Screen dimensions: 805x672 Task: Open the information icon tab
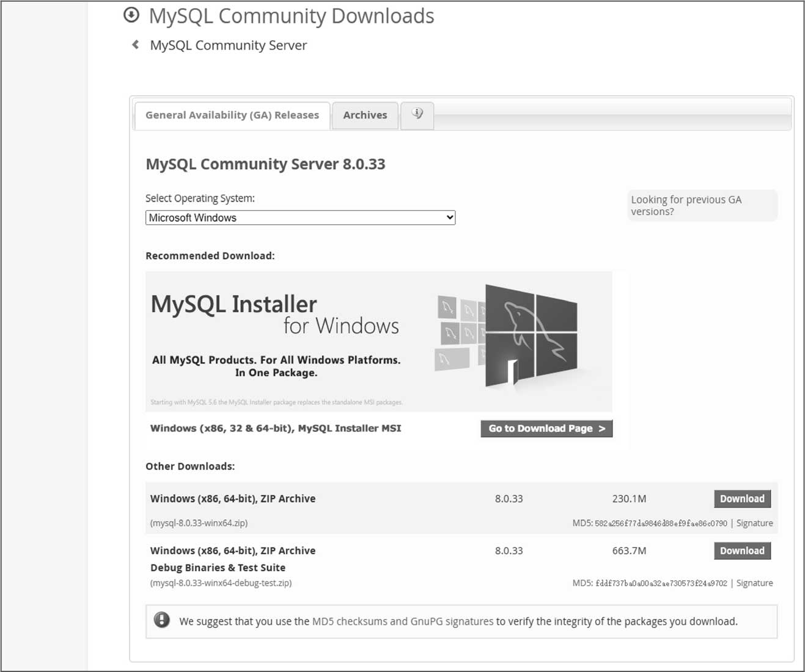tap(417, 114)
